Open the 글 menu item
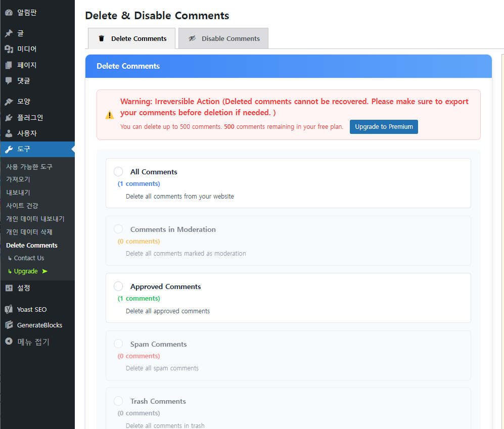This screenshot has height=429, width=504. 37,33
